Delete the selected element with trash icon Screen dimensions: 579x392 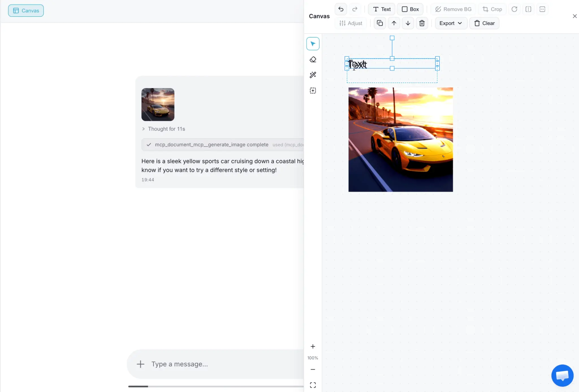pyautogui.click(x=422, y=23)
